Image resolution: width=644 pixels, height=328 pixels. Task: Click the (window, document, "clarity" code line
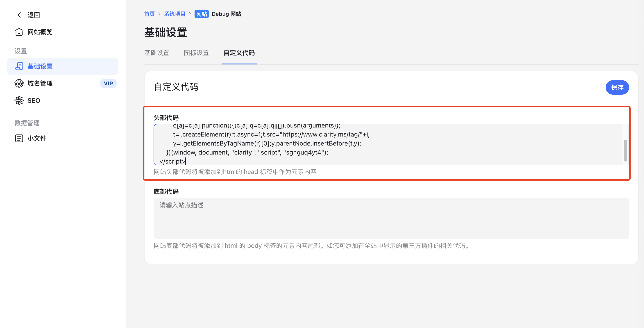click(247, 152)
